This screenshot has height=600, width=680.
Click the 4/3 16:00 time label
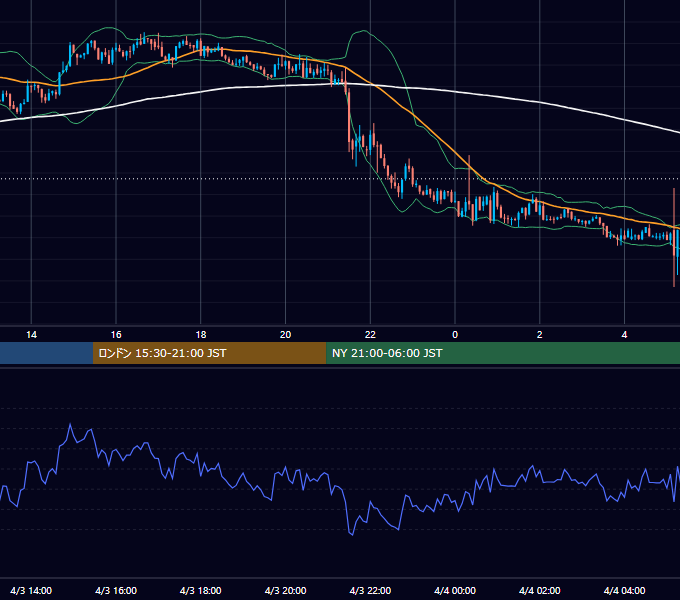click(116, 590)
